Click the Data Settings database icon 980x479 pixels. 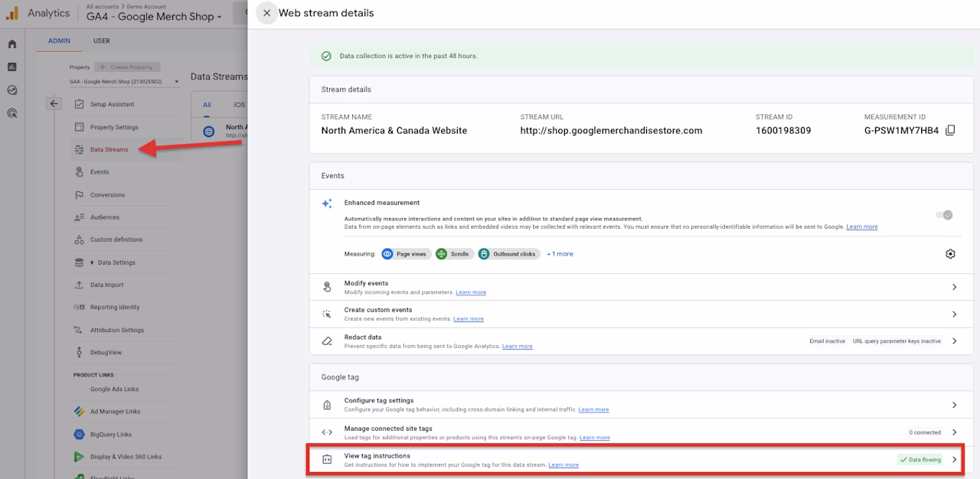[x=79, y=262]
